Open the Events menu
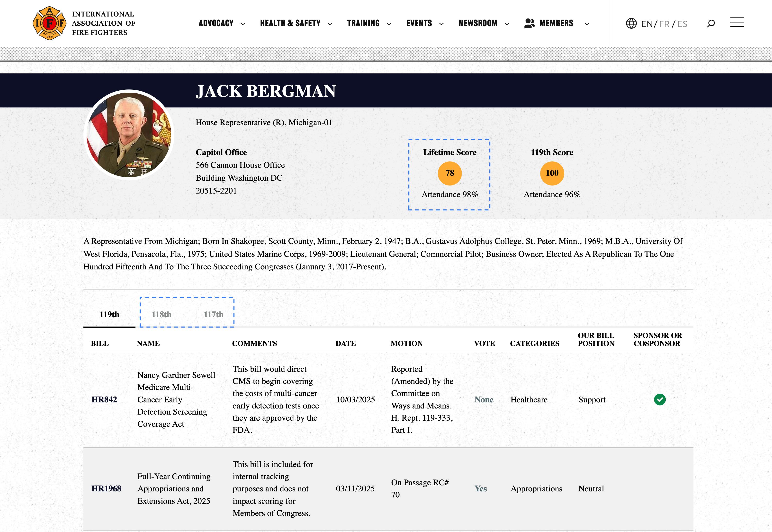The height and width of the screenshot is (532, 772). [419, 23]
